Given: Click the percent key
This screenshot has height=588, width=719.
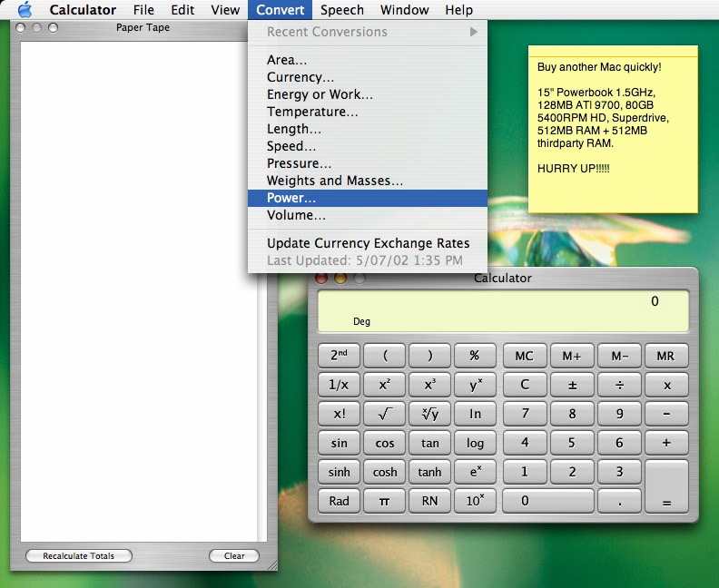Looking at the screenshot, I should [x=475, y=356].
